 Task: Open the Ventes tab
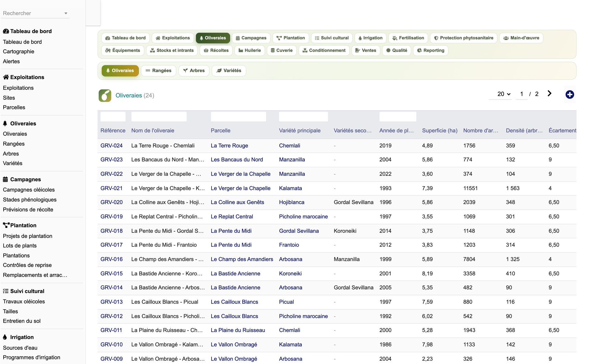pyautogui.click(x=366, y=50)
